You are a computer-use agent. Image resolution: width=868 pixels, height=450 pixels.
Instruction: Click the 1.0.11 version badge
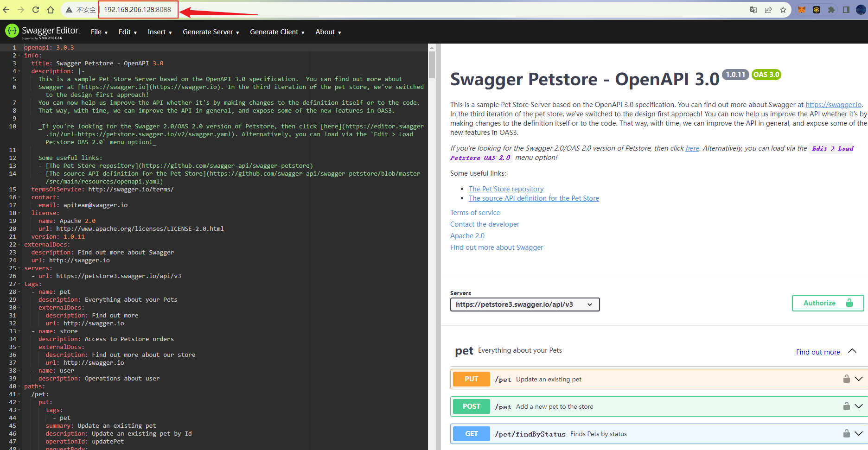pos(735,75)
